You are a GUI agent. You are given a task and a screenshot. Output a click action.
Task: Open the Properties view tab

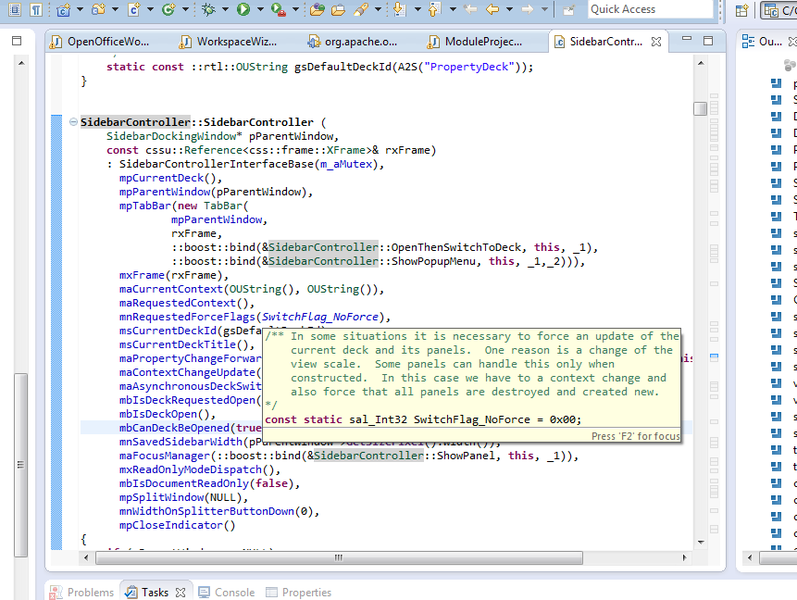[299, 592]
